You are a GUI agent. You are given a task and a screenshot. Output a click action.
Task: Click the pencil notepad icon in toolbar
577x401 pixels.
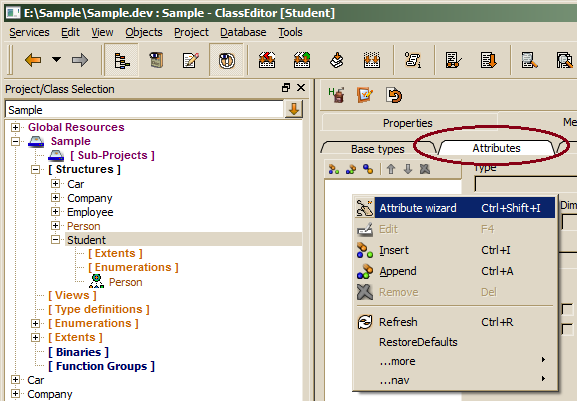point(191,60)
